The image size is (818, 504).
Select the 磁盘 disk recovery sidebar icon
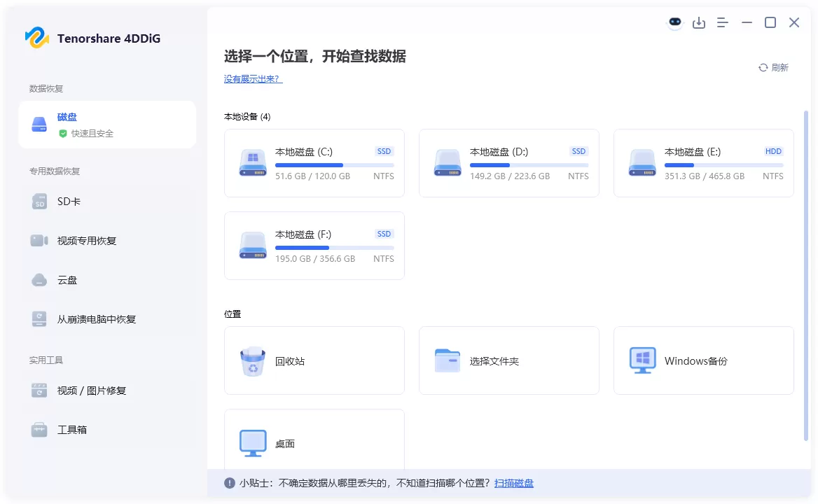coord(39,124)
